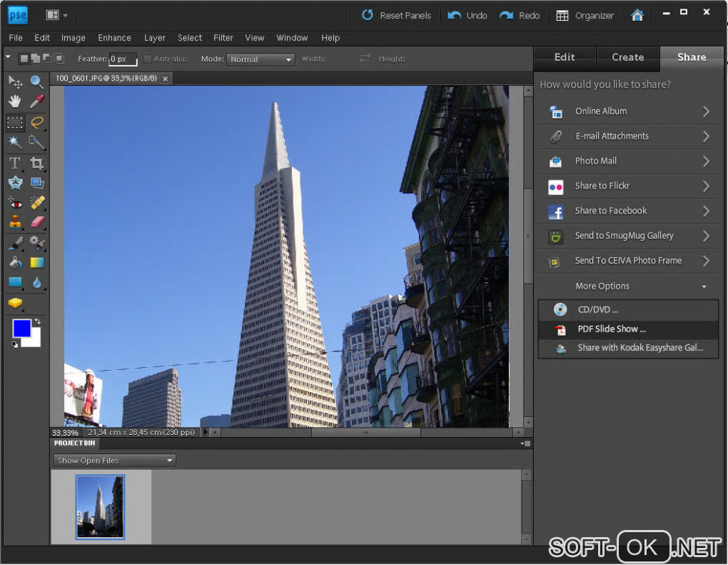This screenshot has width=728, height=565.
Task: Select the Horizontal Type tool
Action: point(15,164)
